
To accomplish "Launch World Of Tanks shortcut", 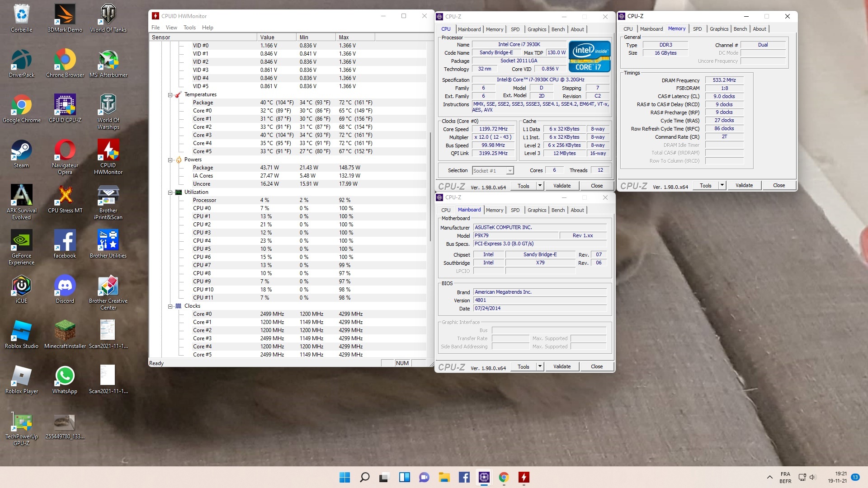I will click(x=108, y=18).
